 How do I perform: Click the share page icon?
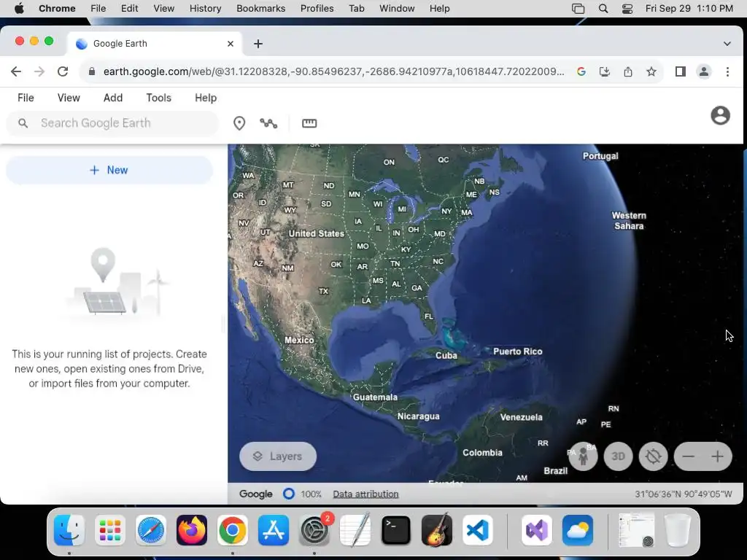628,71
